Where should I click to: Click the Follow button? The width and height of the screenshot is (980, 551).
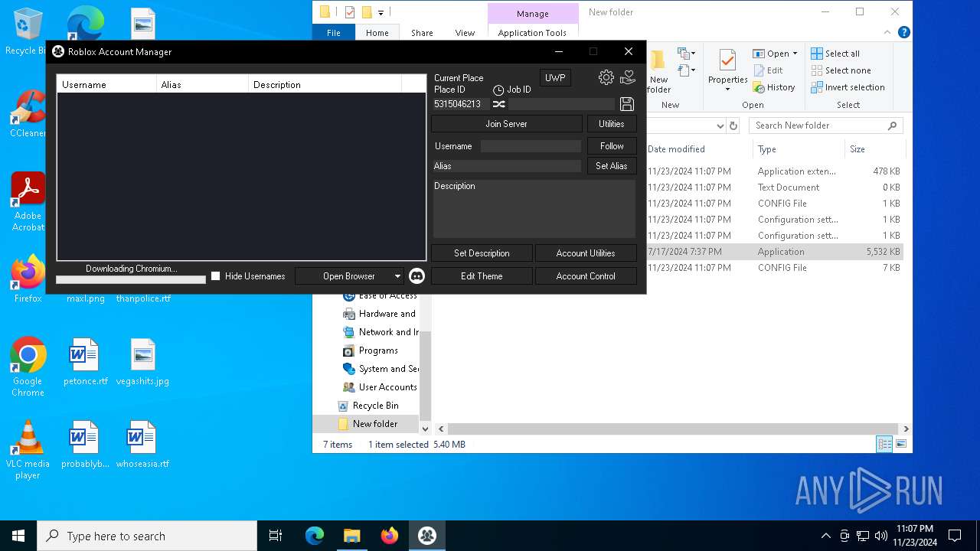tap(612, 145)
